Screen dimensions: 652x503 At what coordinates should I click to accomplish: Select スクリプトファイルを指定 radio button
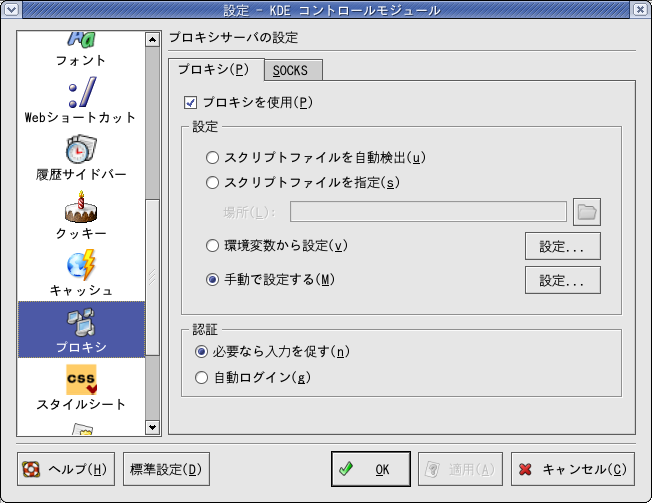(212, 182)
